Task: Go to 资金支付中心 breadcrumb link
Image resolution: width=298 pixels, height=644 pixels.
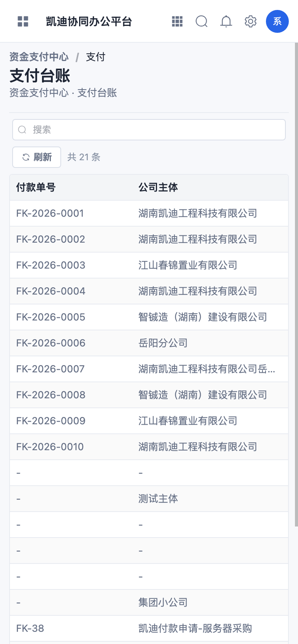Action: tap(39, 57)
